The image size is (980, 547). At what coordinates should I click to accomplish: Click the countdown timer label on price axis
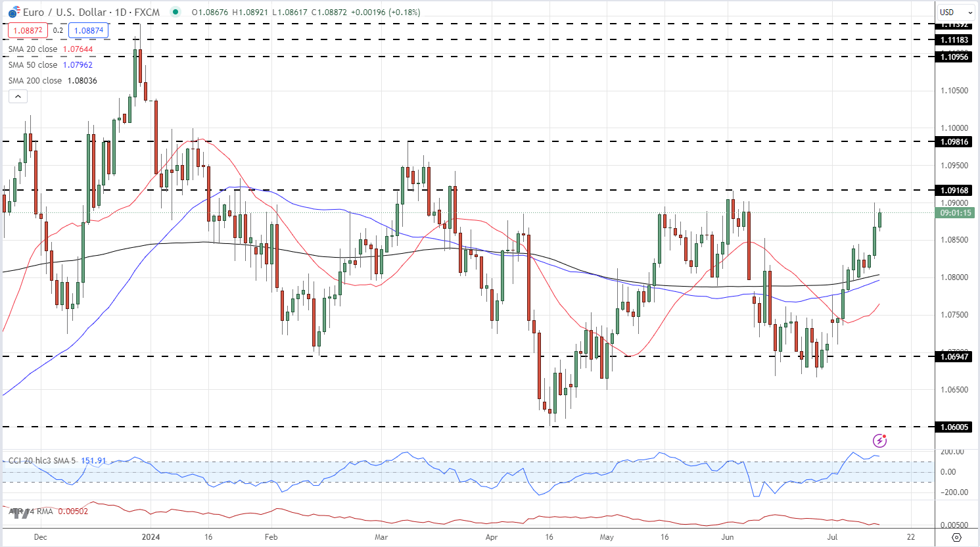point(956,213)
